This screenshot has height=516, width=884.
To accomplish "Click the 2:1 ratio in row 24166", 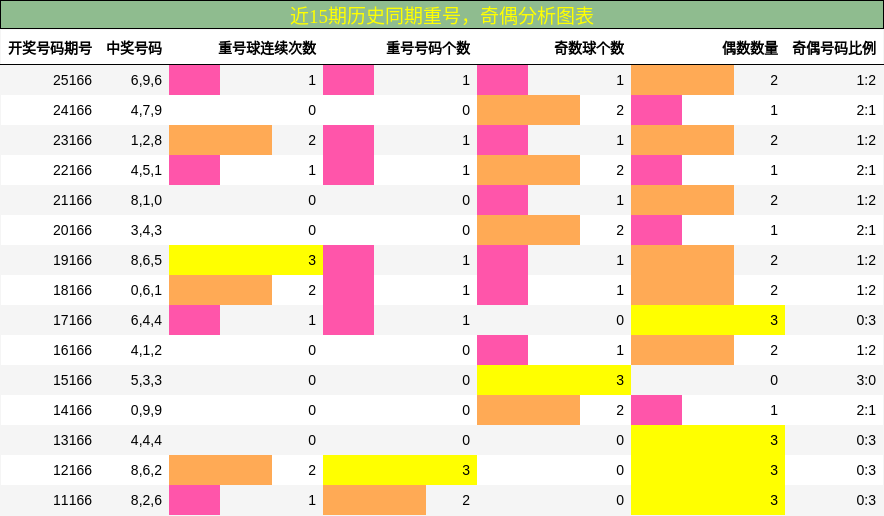I will (x=866, y=110).
